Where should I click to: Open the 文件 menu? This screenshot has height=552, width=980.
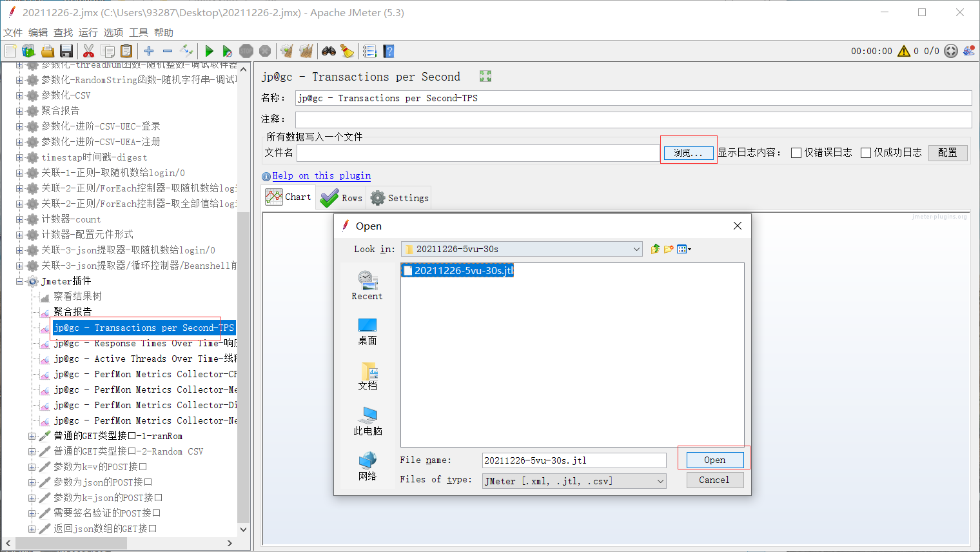point(13,32)
